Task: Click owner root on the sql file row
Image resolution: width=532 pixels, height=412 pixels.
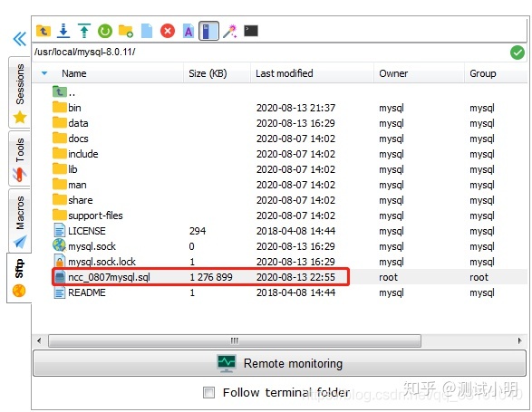Action: pos(388,277)
